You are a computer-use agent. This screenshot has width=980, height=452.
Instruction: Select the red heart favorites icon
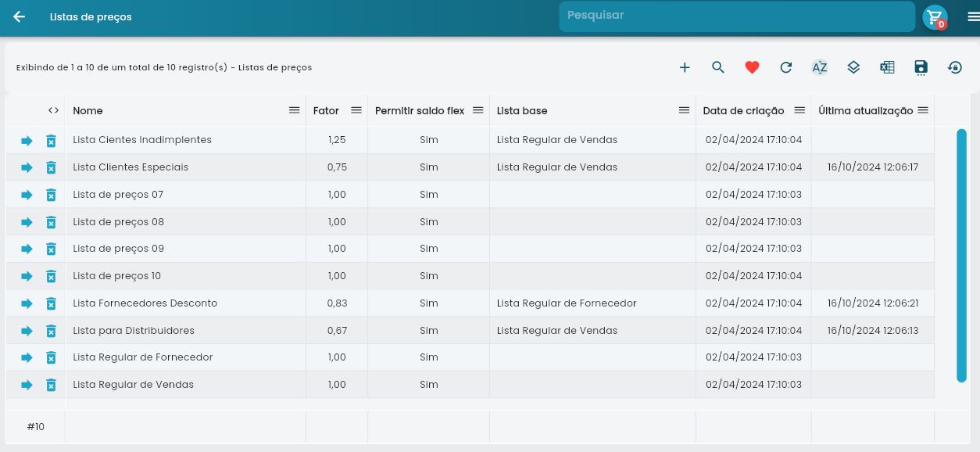(752, 67)
